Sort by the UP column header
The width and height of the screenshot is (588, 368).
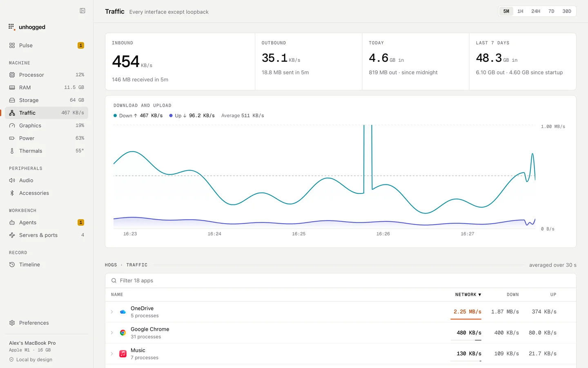[x=553, y=294]
